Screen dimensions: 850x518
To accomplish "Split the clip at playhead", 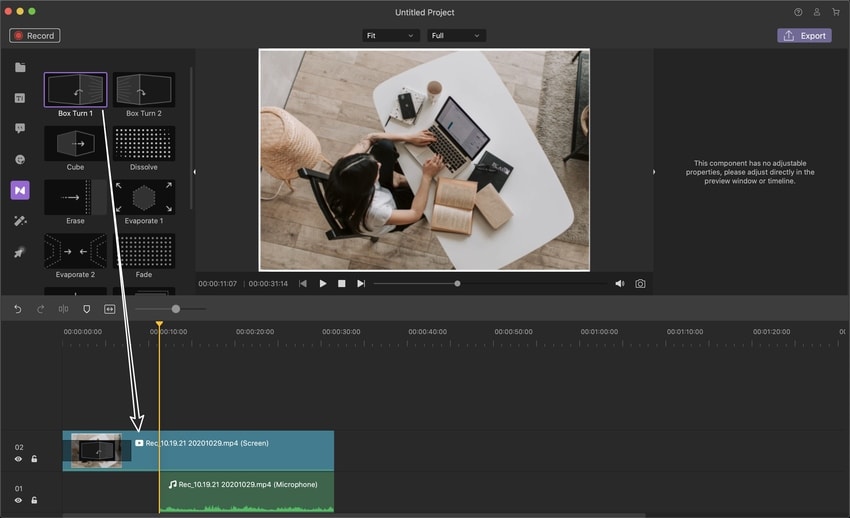I will coord(63,309).
